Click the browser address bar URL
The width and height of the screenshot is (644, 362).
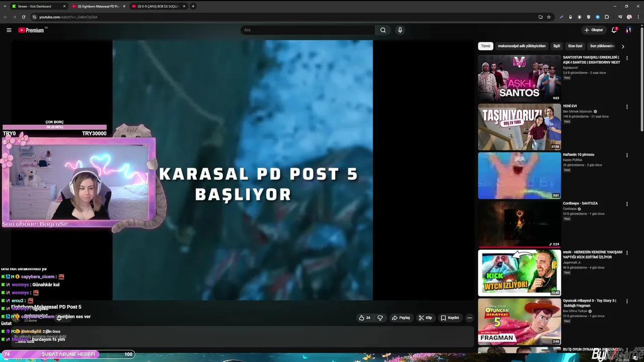tap(68, 17)
